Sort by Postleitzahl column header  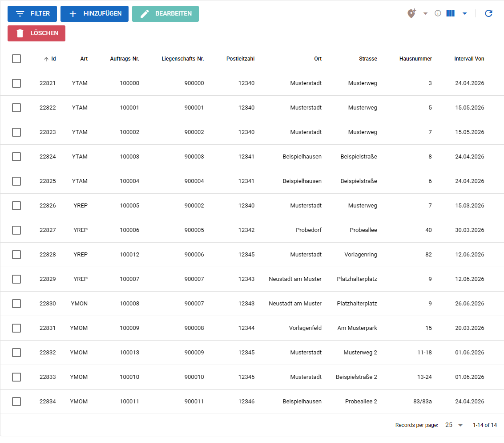[240, 59]
